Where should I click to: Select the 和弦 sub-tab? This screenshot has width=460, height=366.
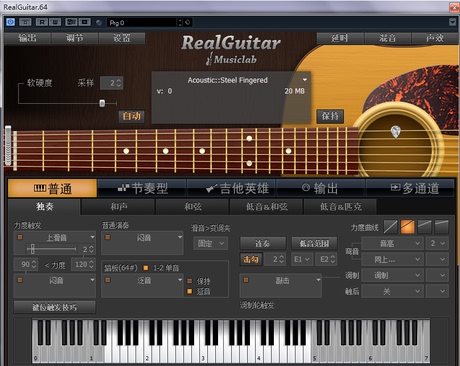click(193, 207)
